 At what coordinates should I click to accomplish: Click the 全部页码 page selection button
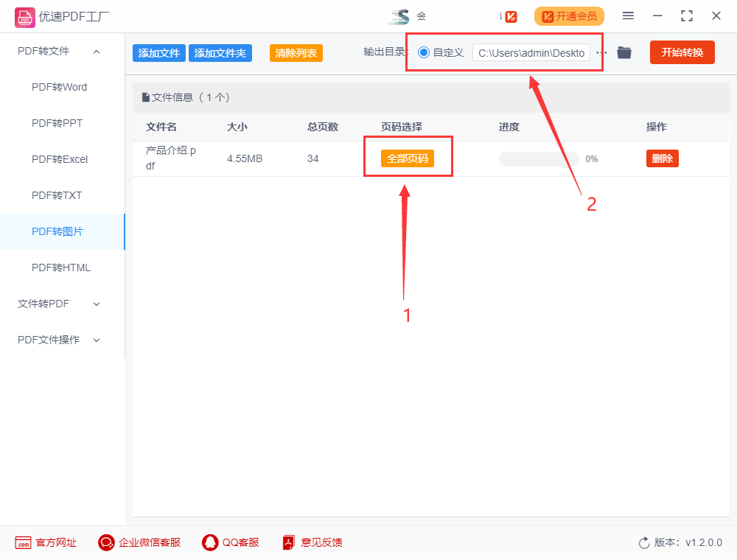pyautogui.click(x=407, y=159)
